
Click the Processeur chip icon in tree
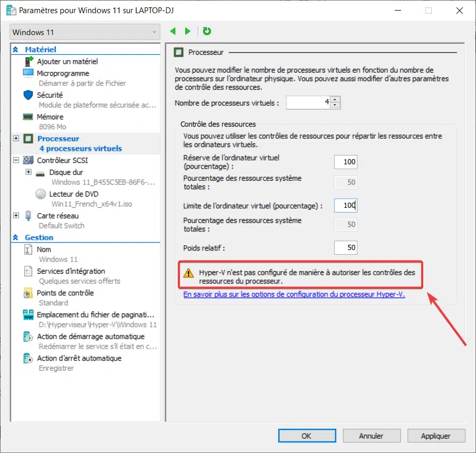pos(28,139)
